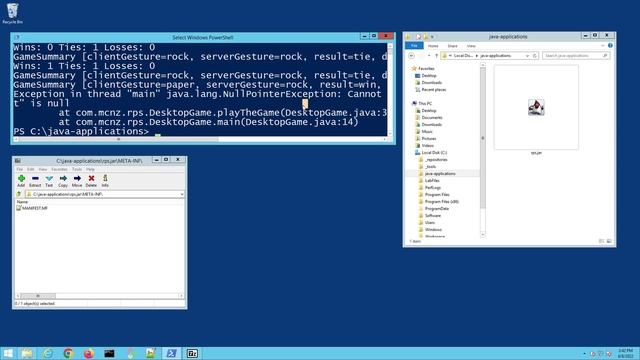This screenshot has width=640, height=360.
Task: Launch Internet Explorer from taskbar
Action: (x=47, y=353)
